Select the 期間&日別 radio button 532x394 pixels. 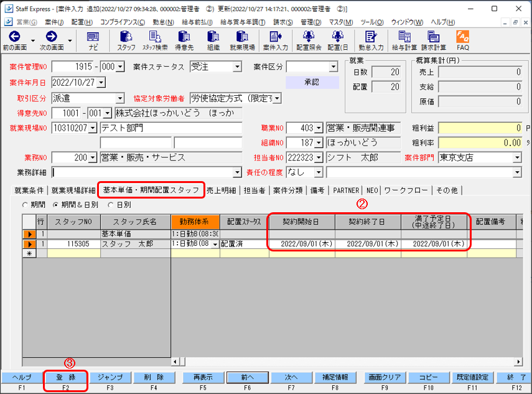(x=55, y=205)
